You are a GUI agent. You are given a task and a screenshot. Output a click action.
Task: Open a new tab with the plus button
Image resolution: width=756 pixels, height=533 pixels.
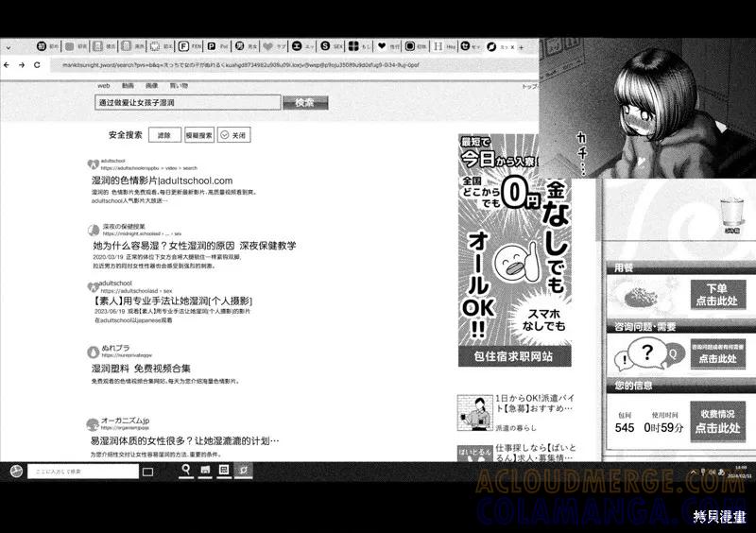[522, 47]
